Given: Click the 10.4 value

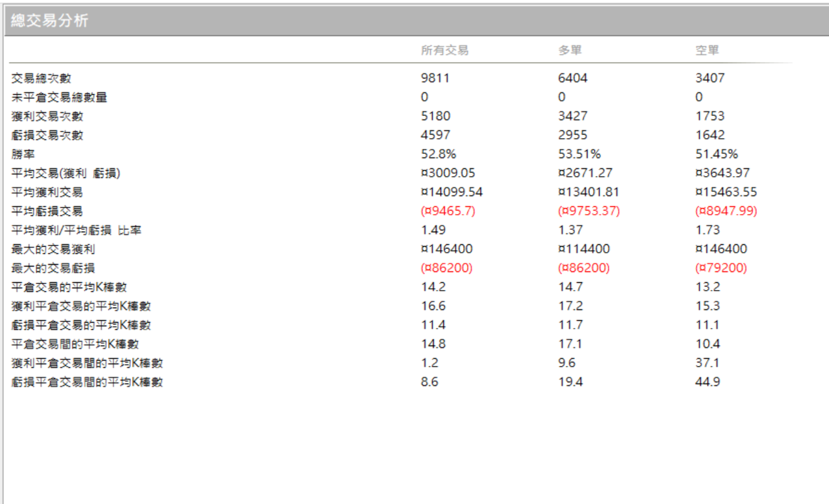Looking at the screenshot, I should pos(707,344).
